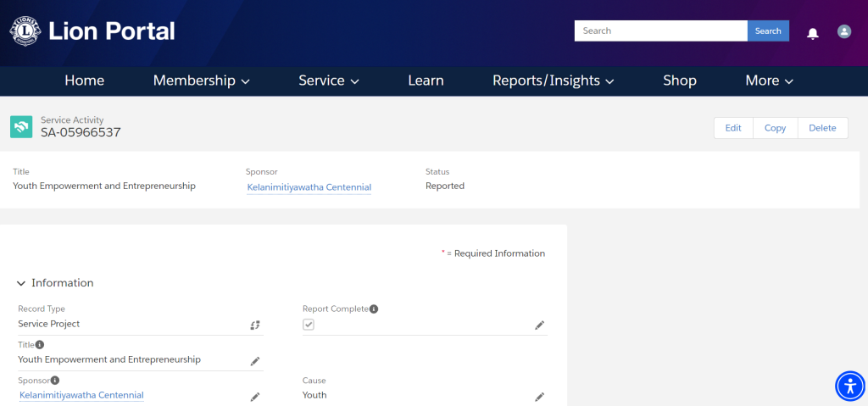Click the Delete button
The image size is (868, 406).
(x=822, y=128)
